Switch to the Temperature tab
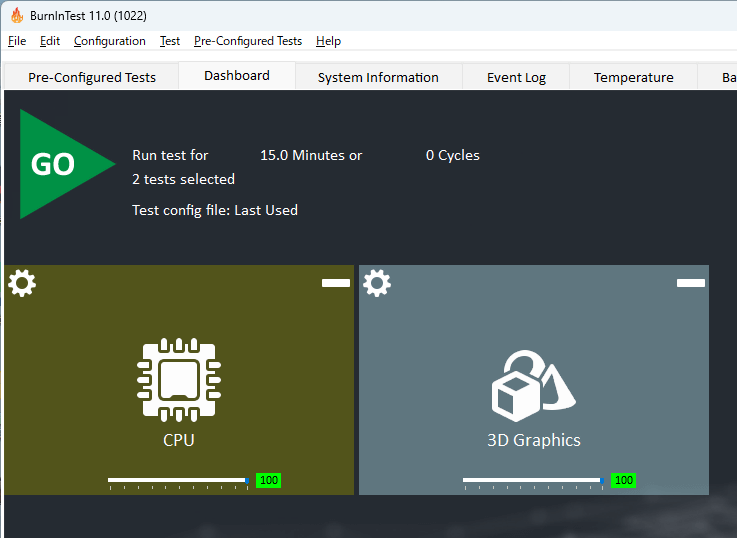The width and height of the screenshot is (737, 538). click(633, 77)
